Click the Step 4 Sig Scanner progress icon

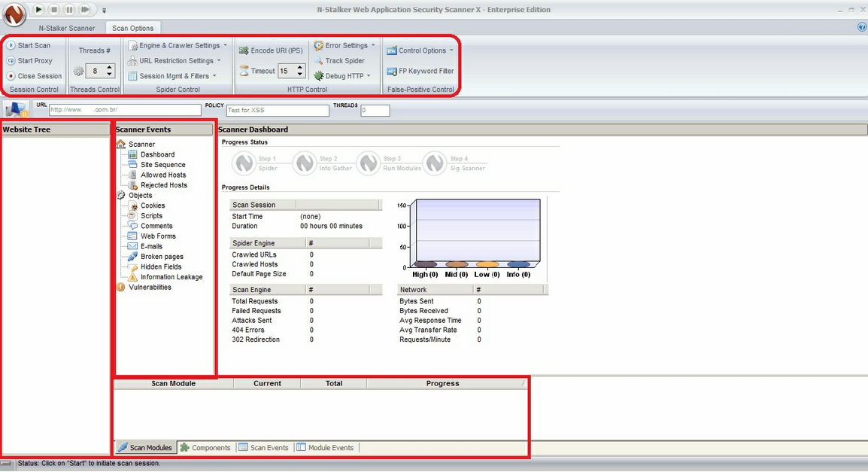tap(436, 163)
